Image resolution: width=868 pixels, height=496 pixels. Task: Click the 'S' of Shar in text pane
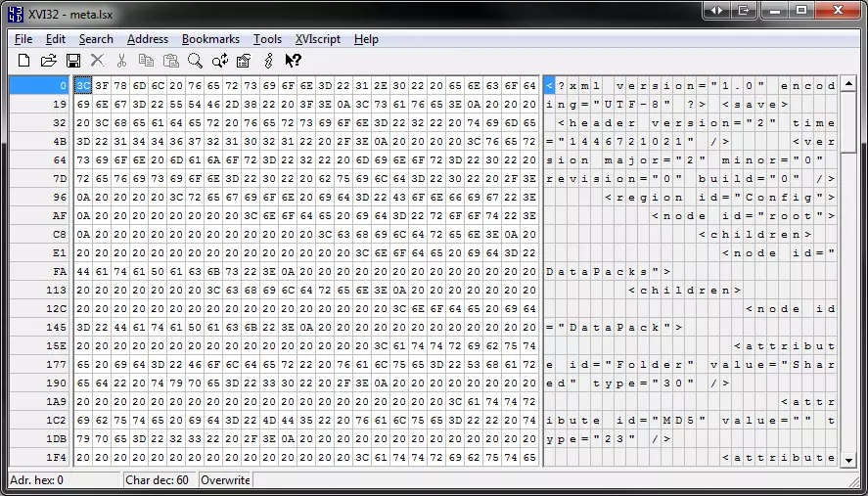coord(796,365)
